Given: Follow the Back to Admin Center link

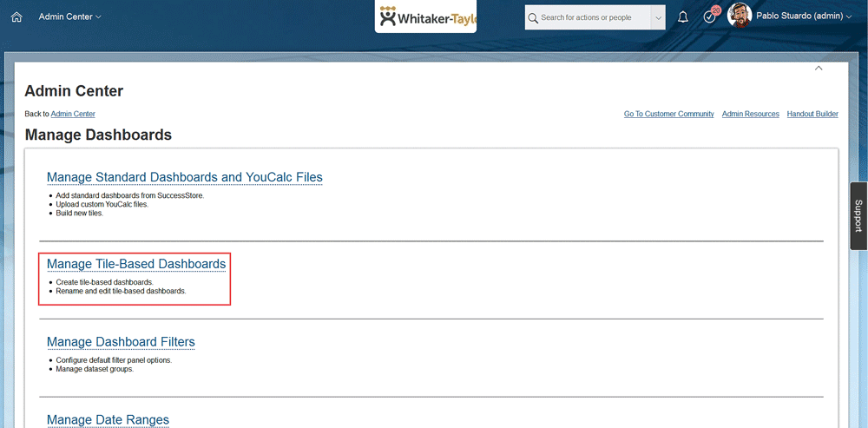Looking at the screenshot, I should pos(73,114).
